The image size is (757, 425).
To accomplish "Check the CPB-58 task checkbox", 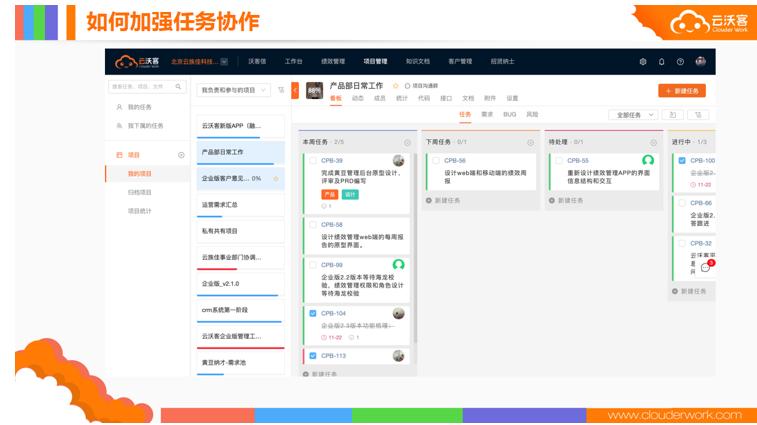I will 313,225.
